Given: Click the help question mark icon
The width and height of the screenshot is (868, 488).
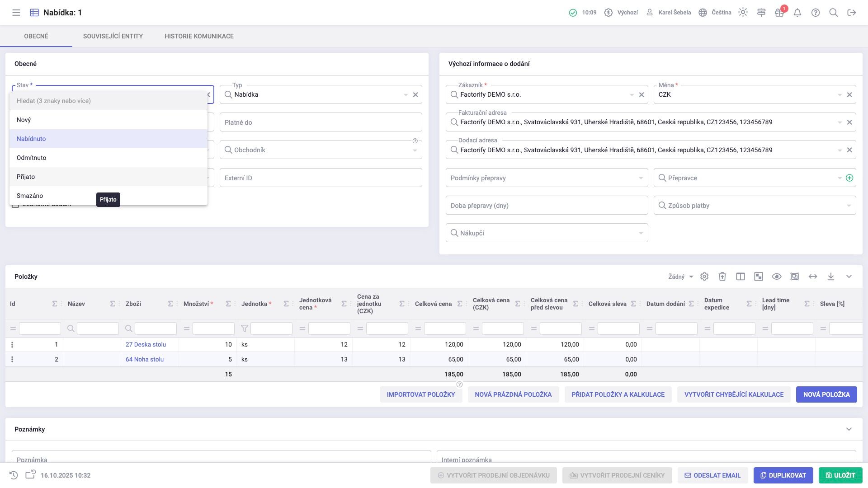Looking at the screenshot, I should point(816,13).
